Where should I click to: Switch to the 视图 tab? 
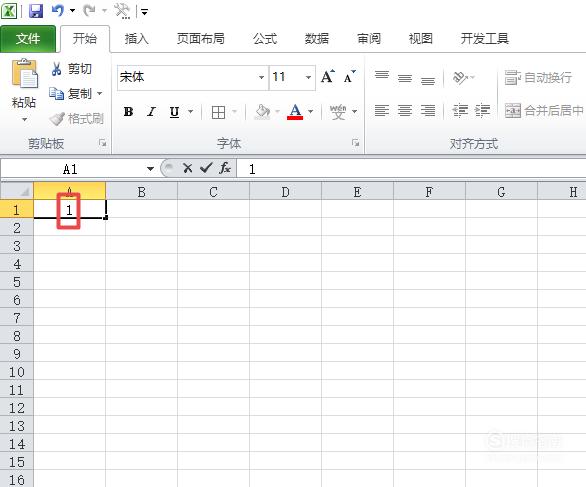(x=420, y=38)
